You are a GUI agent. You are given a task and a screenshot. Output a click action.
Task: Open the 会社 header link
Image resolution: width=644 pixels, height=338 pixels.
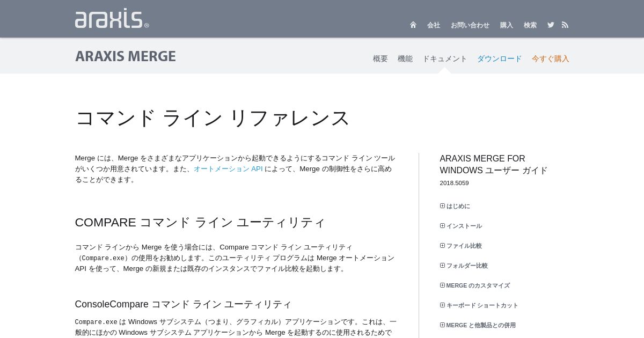(x=434, y=25)
